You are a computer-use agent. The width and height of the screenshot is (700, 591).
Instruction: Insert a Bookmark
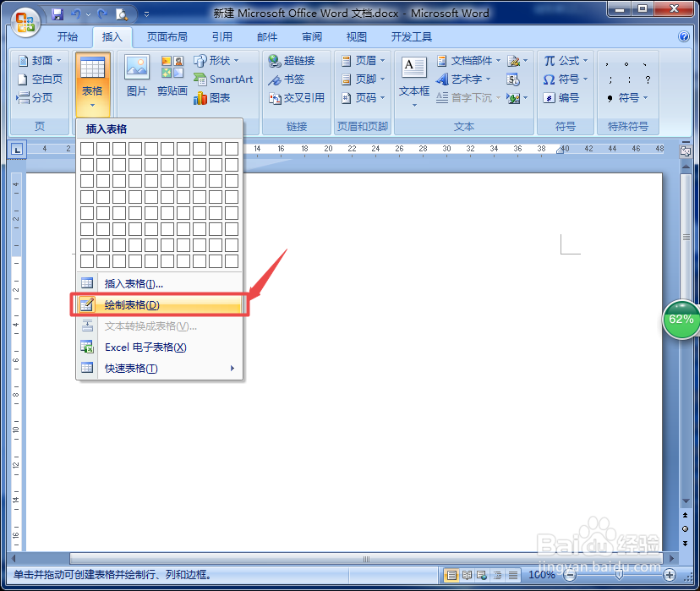coord(286,79)
